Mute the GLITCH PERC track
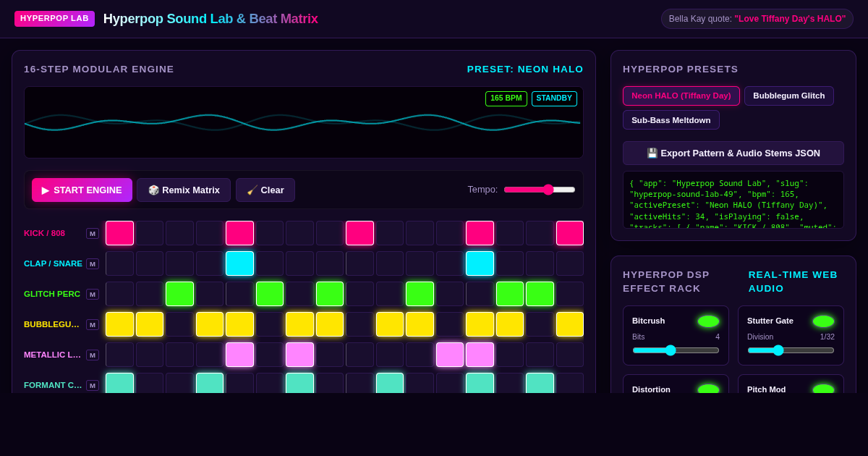This screenshot has width=868, height=456. click(x=93, y=294)
